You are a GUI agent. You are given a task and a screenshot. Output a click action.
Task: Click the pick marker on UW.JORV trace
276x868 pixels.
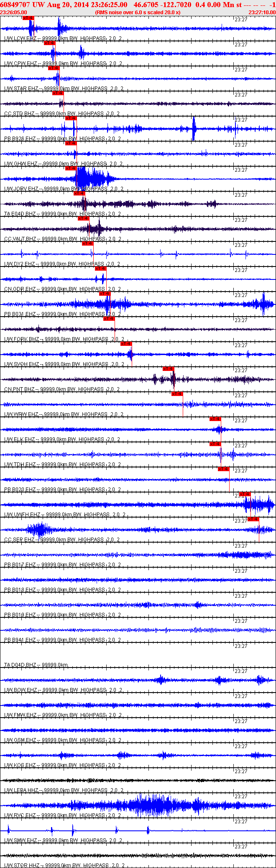coord(71,168)
